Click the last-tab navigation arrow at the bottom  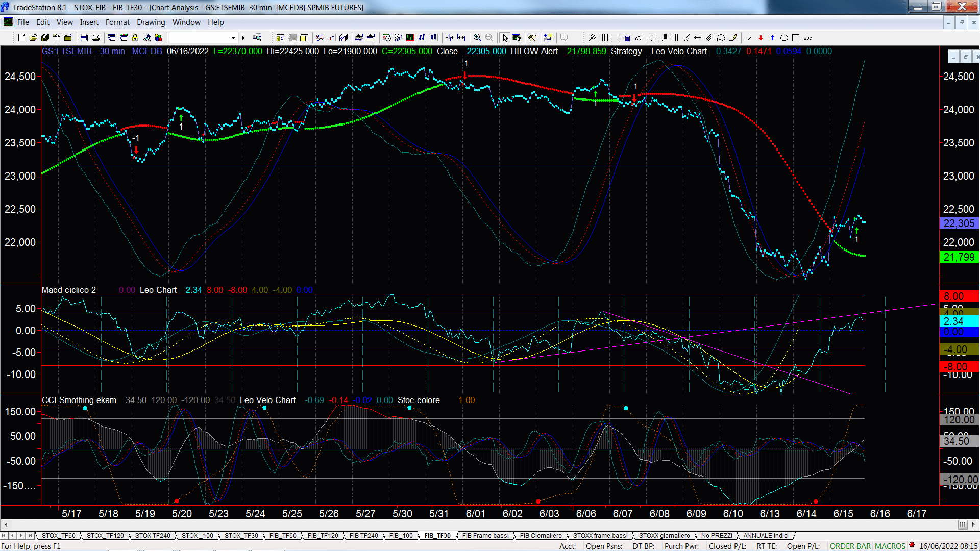coord(30,535)
